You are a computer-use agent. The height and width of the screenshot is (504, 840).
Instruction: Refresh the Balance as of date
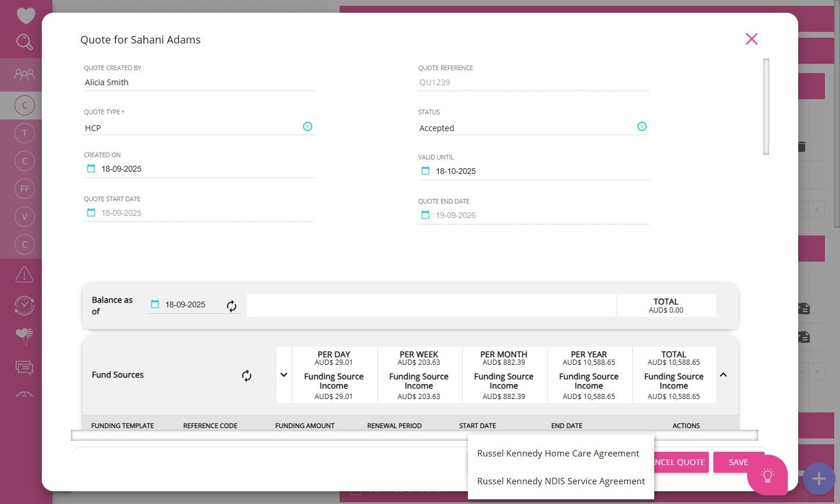click(x=232, y=306)
